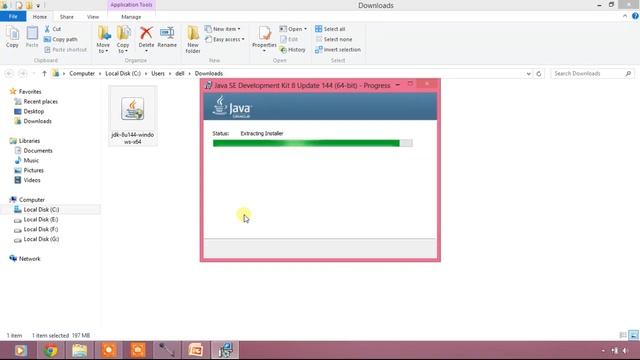
Task: Open the Music library
Action: [31, 160]
